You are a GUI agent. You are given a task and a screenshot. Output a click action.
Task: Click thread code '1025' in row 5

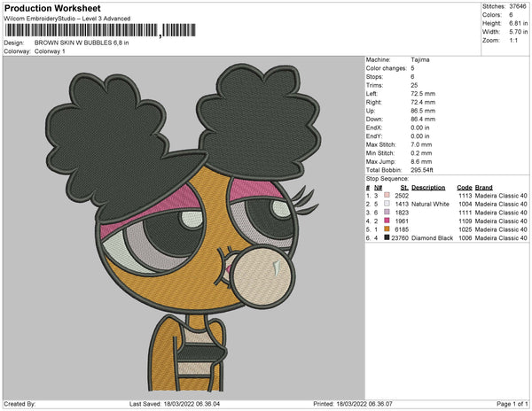coord(465,229)
